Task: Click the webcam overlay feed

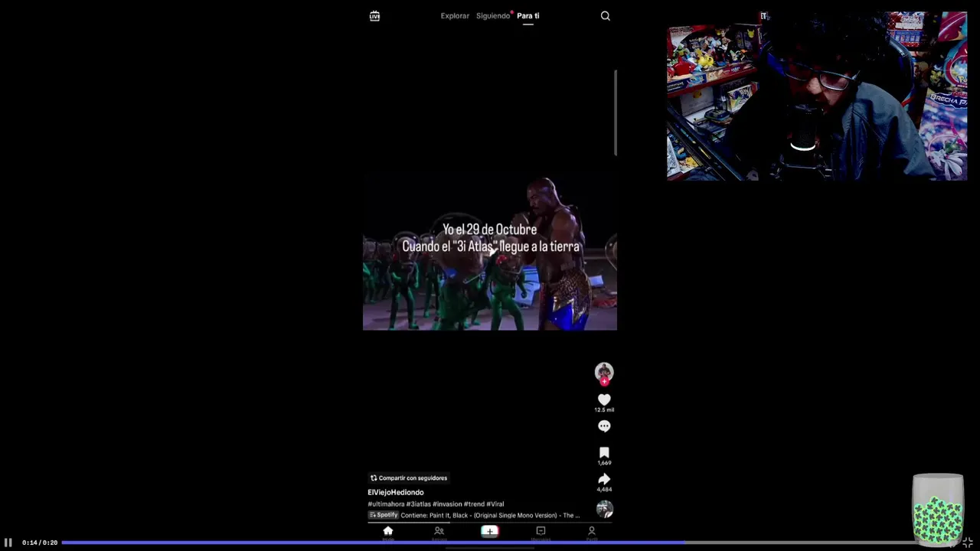Action: 817,96
